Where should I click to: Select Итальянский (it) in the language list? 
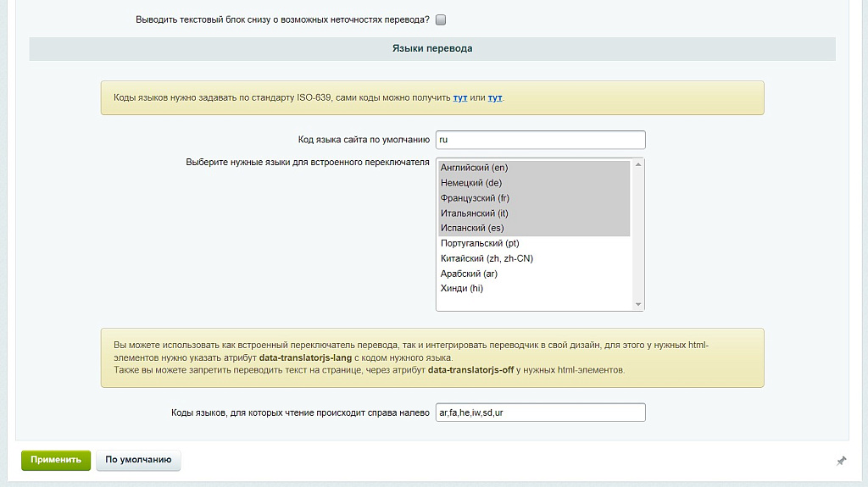(x=475, y=213)
